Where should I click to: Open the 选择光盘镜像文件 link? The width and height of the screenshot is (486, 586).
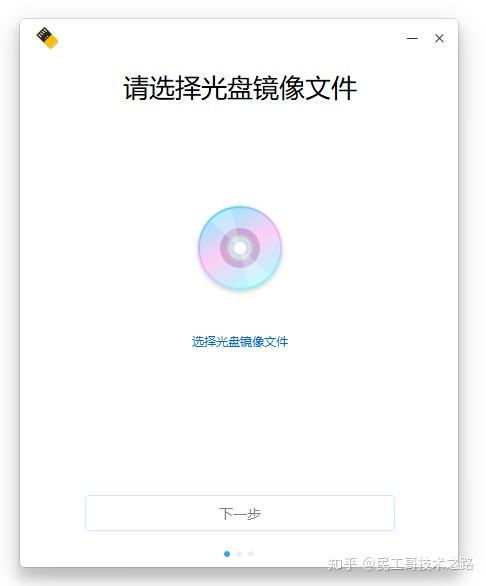click(240, 342)
